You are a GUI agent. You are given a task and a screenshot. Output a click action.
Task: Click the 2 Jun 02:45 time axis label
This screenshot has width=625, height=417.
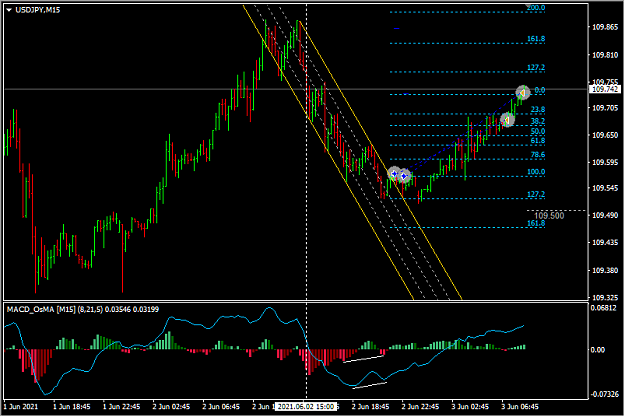pos(171,407)
